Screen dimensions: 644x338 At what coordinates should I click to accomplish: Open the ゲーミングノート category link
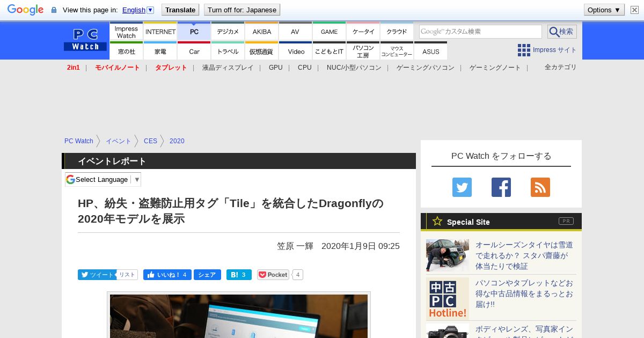[495, 68]
